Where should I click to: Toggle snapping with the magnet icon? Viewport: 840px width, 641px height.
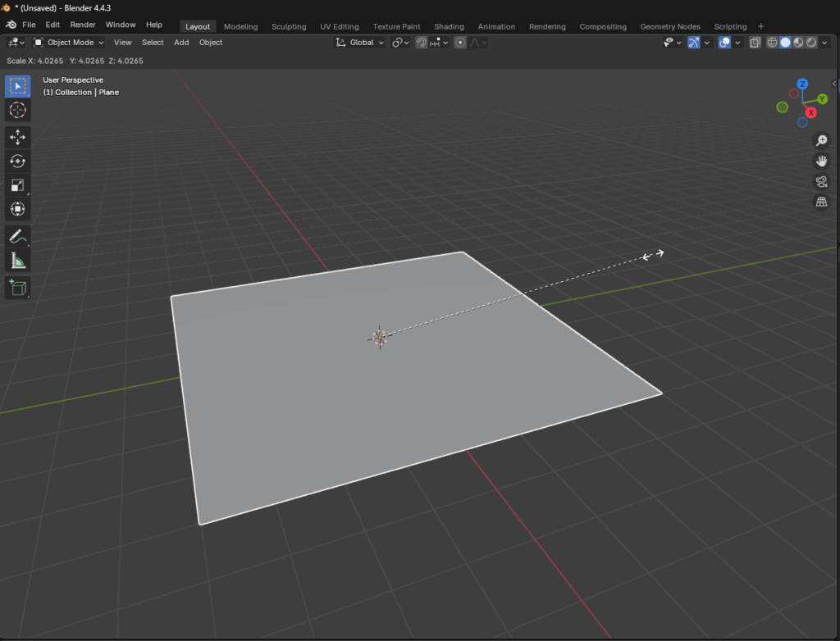[x=422, y=43]
